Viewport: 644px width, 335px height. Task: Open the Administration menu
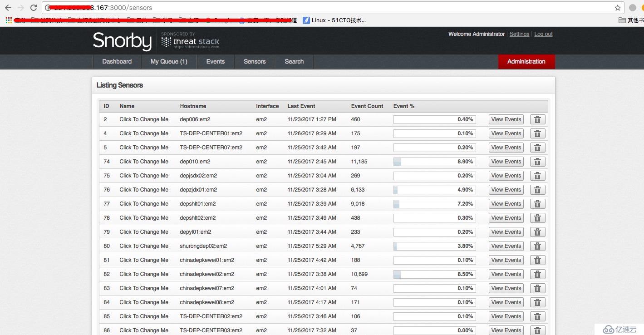coord(526,62)
